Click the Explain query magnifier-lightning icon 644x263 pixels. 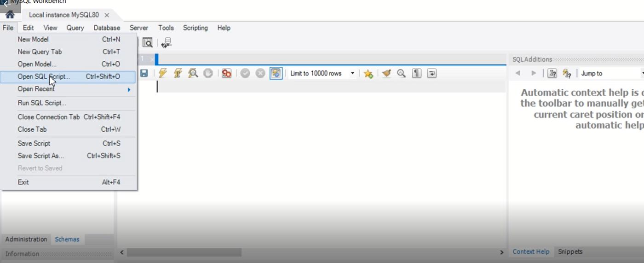(x=193, y=73)
